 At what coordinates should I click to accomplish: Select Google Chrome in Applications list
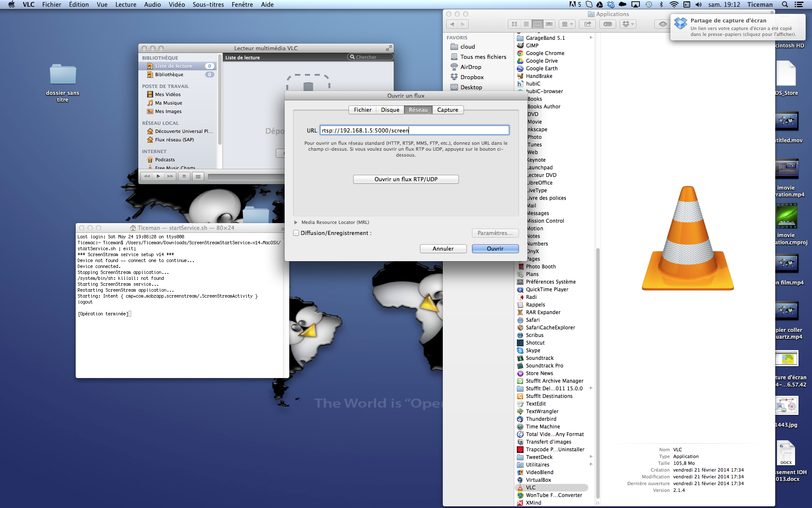545,53
